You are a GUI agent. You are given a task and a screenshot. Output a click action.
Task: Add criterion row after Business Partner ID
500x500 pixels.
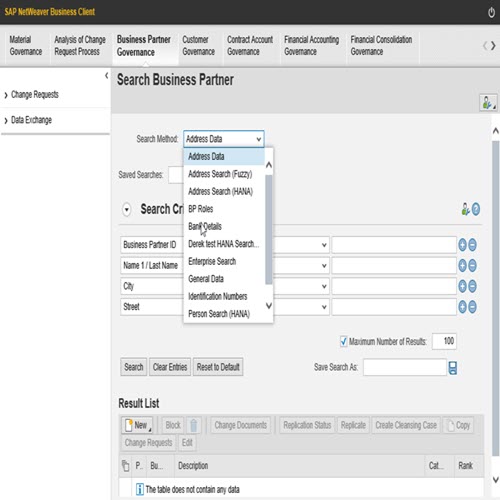point(462,245)
